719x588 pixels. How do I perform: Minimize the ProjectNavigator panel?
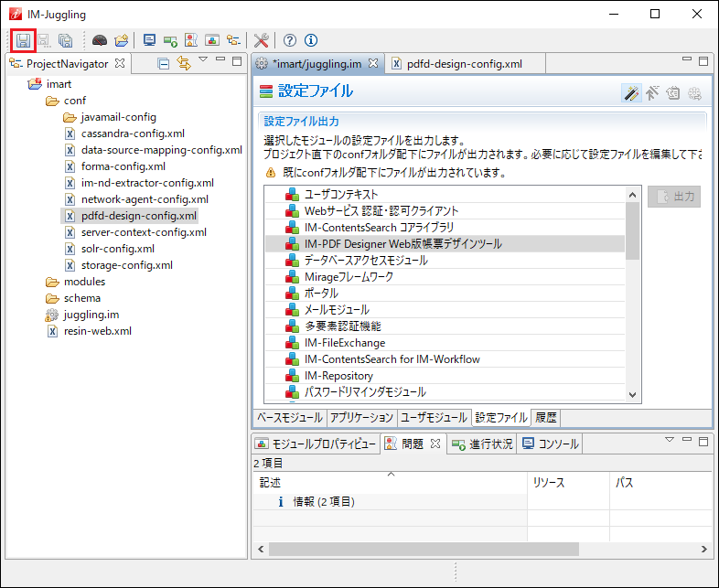pyautogui.click(x=220, y=59)
